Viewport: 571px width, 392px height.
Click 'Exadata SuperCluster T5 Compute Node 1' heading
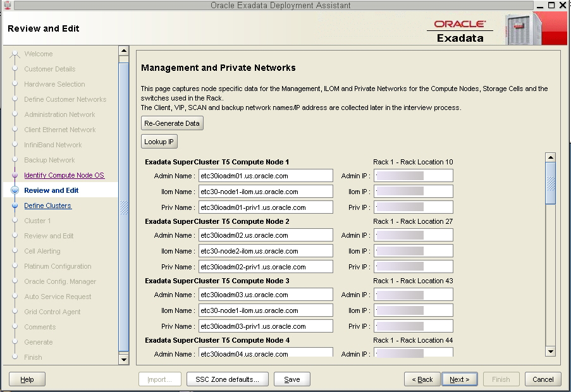pyautogui.click(x=217, y=162)
